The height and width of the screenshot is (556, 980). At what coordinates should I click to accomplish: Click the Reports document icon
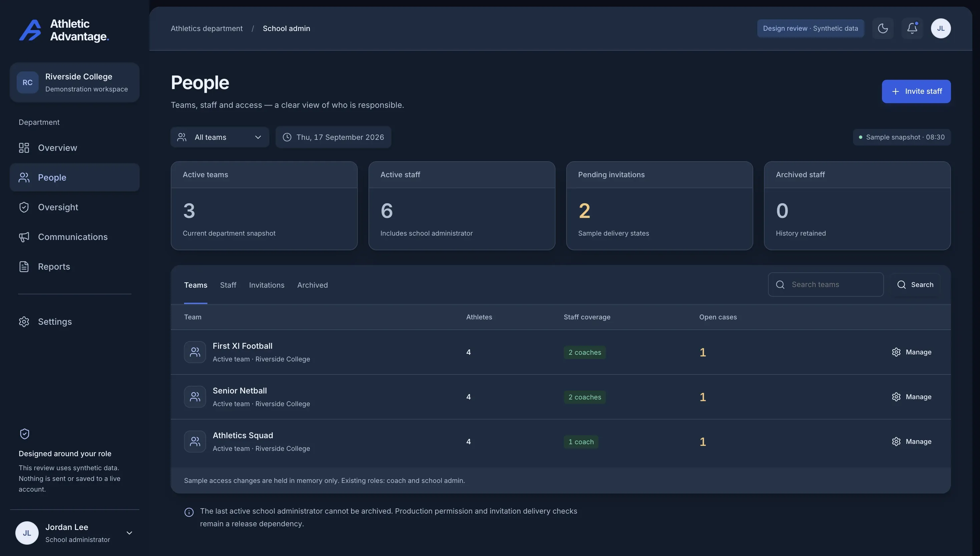click(x=24, y=267)
